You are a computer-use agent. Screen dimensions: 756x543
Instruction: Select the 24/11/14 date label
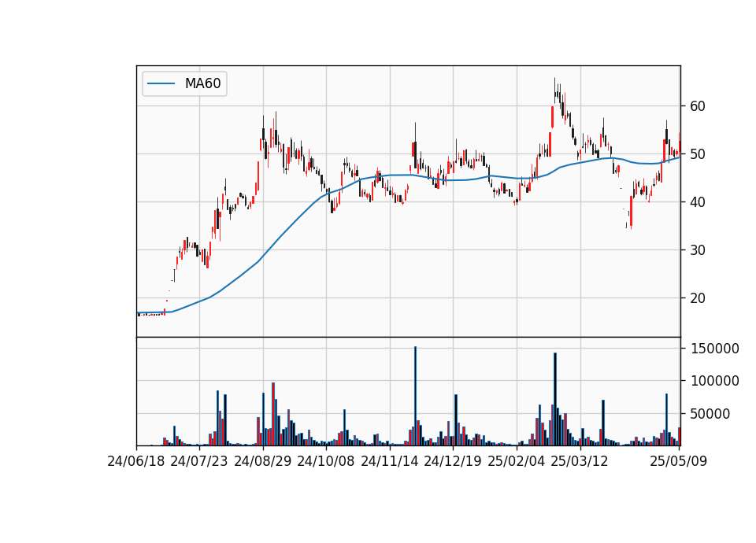(390, 461)
